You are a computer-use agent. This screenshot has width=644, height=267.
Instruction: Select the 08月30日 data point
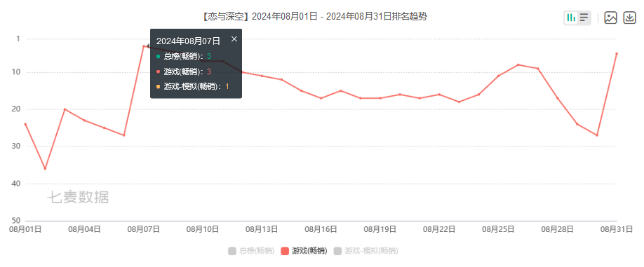coord(597,135)
